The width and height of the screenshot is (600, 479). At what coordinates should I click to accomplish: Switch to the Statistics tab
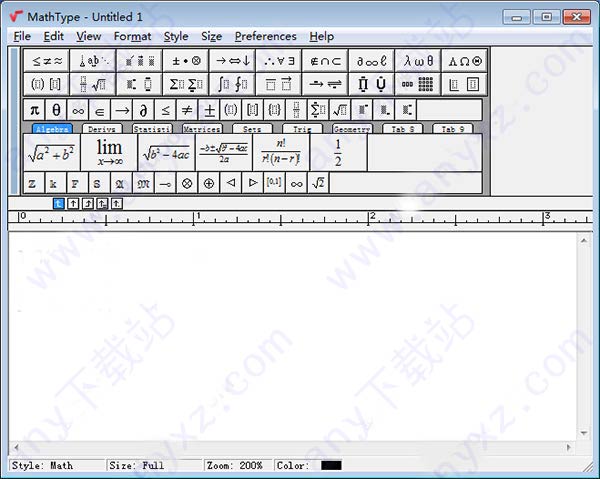[152, 129]
